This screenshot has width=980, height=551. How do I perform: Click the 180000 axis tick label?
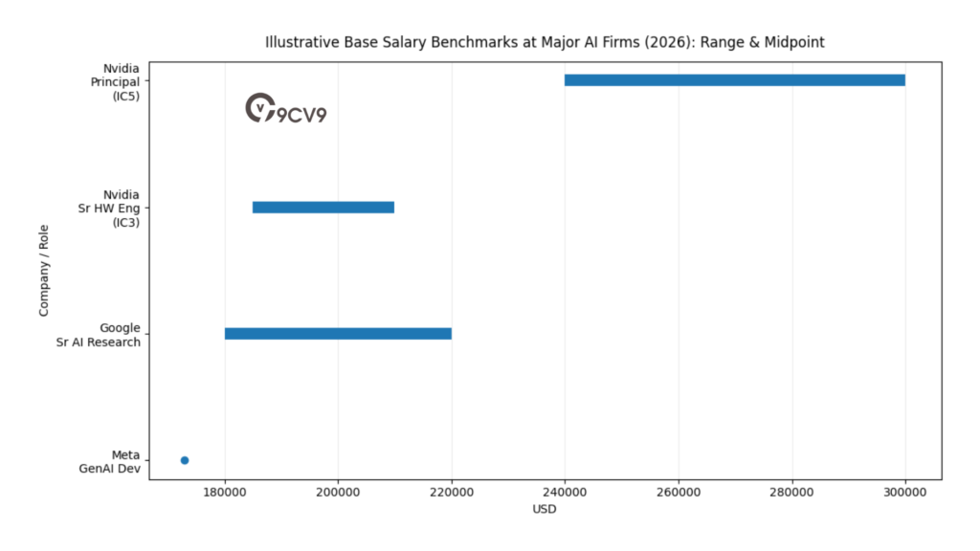pyautogui.click(x=225, y=491)
